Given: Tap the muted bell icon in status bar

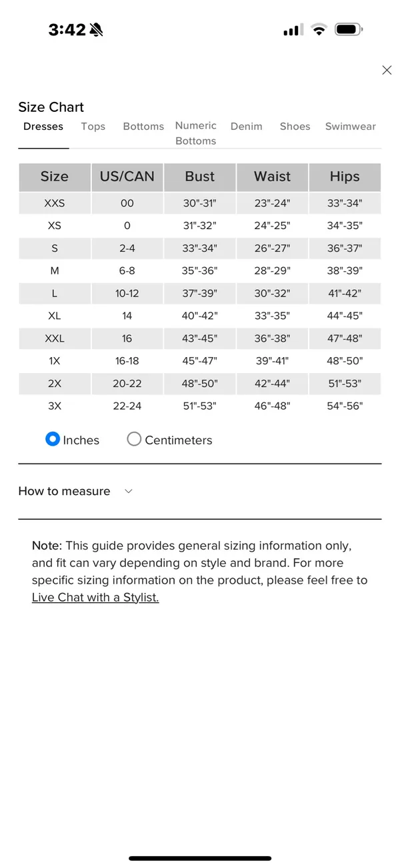Looking at the screenshot, I should [97, 30].
